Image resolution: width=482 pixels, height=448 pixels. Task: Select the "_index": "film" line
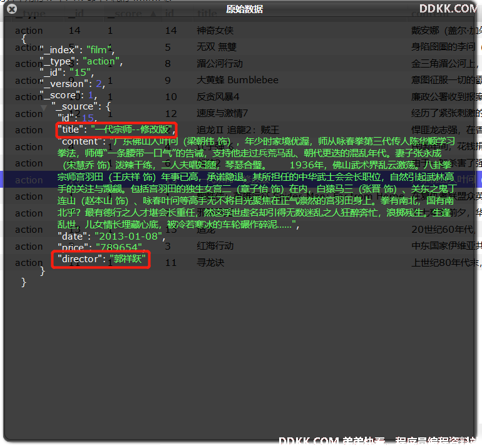click(x=77, y=50)
